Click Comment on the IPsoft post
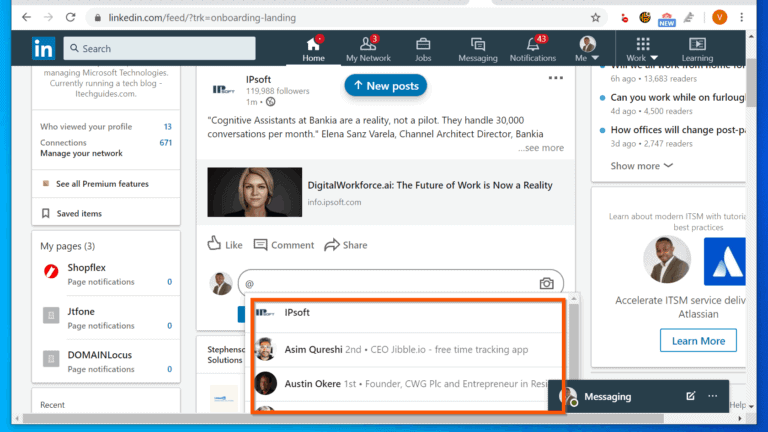Viewport: 768px width, 432px height. click(x=284, y=244)
